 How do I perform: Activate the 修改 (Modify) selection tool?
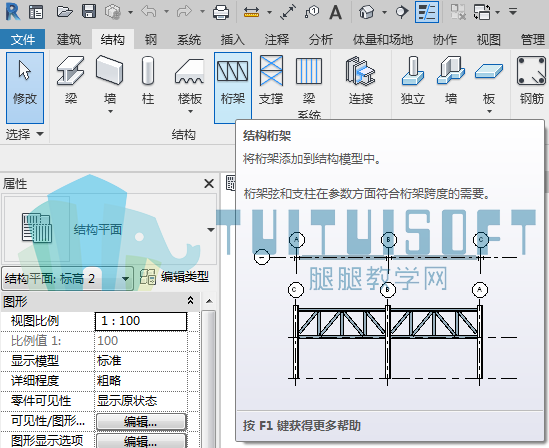[x=25, y=88]
